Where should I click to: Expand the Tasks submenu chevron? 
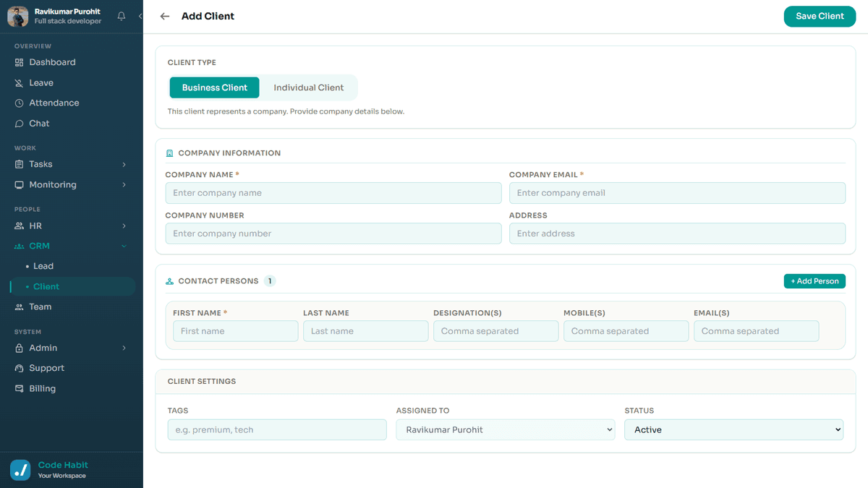(x=124, y=164)
